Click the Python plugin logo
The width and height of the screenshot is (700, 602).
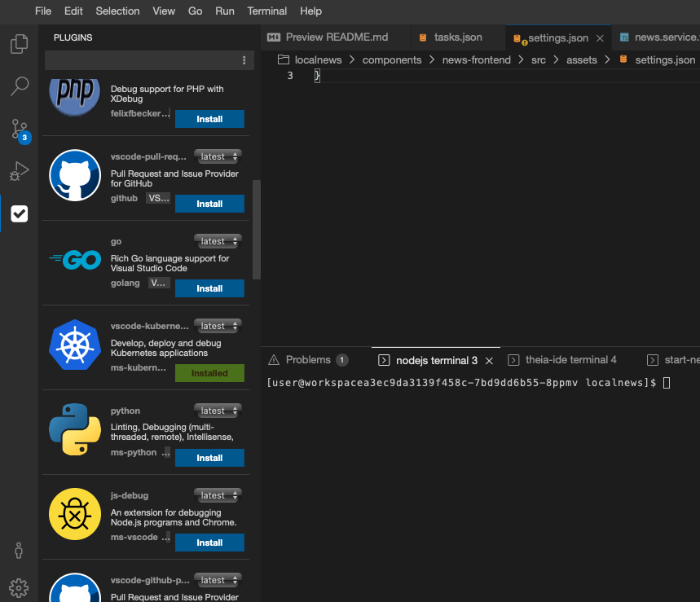[x=74, y=429]
